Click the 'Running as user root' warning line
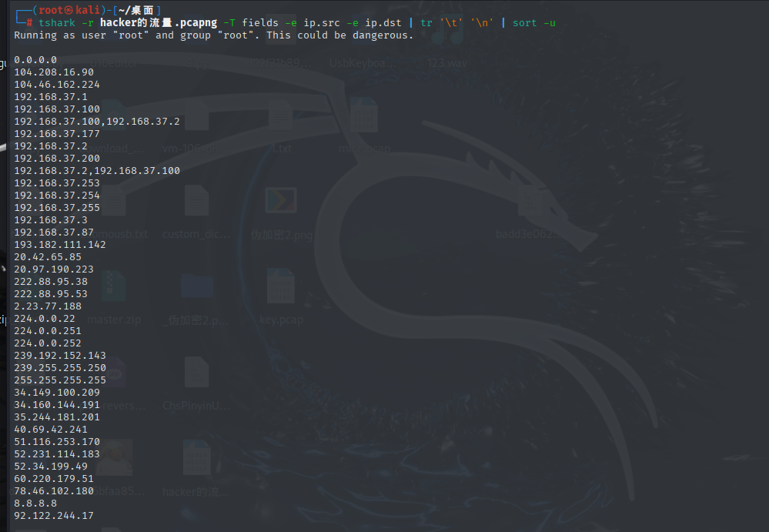 tap(213, 35)
